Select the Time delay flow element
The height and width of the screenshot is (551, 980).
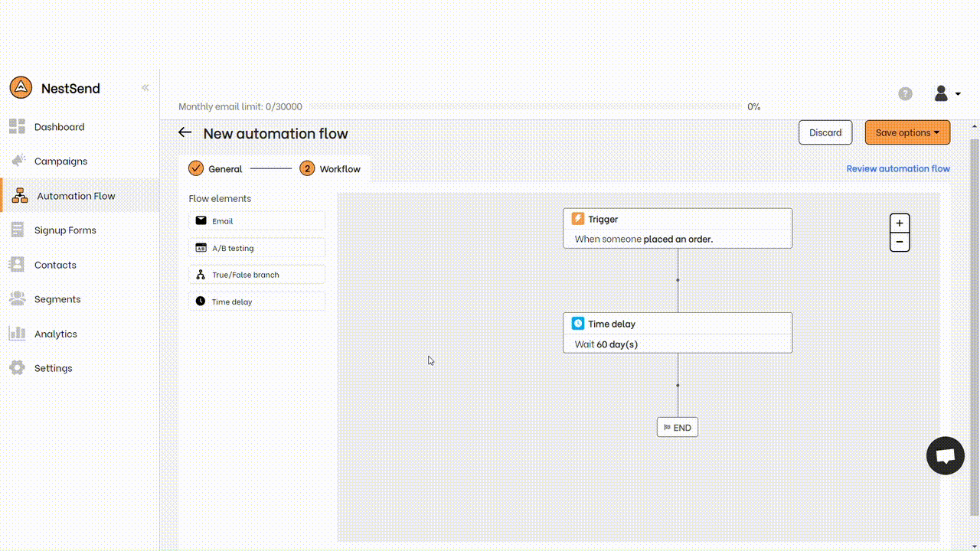[257, 302]
